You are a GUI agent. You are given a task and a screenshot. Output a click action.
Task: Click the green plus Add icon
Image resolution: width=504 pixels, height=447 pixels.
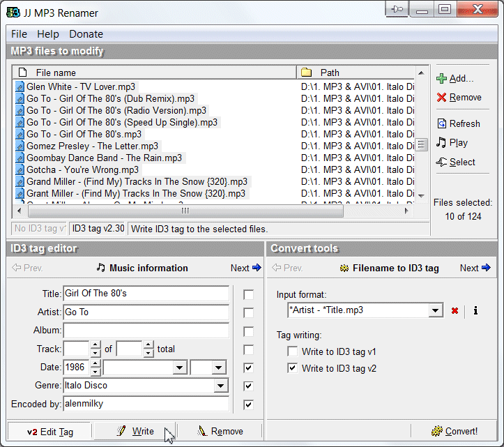442,79
